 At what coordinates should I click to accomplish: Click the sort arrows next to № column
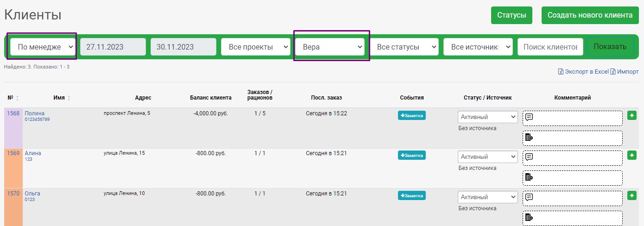(x=18, y=98)
